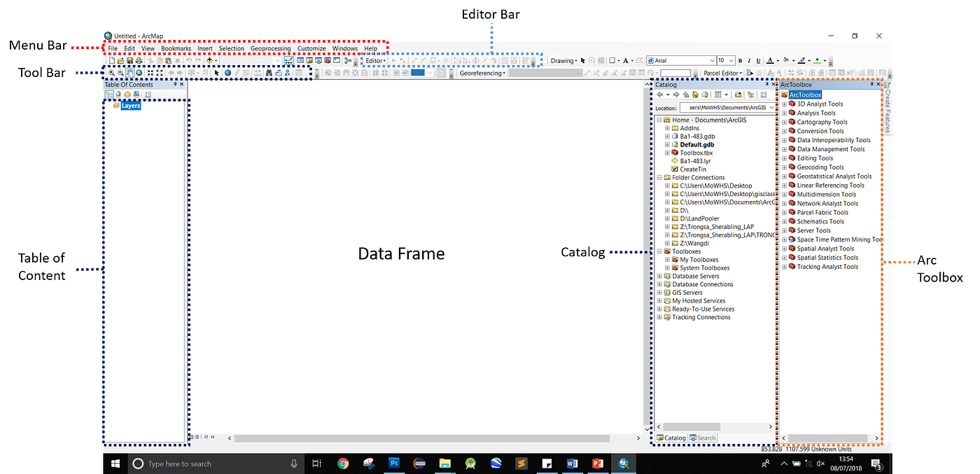This screenshot has height=474, width=980.
Task: Open the Geoprocessing menu
Action: [271, 48]
